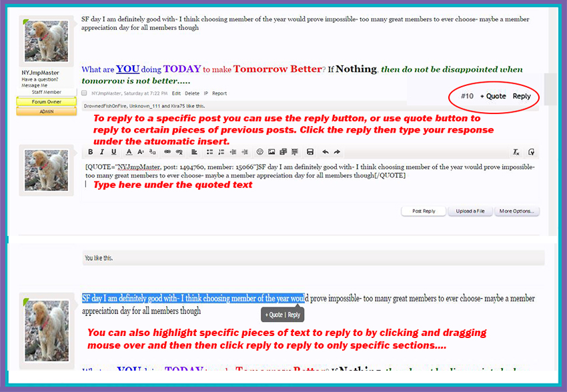The width and height of the screenshot is (567, 392).
Task: Click the remove formatting icon
Action: (516, 152)
